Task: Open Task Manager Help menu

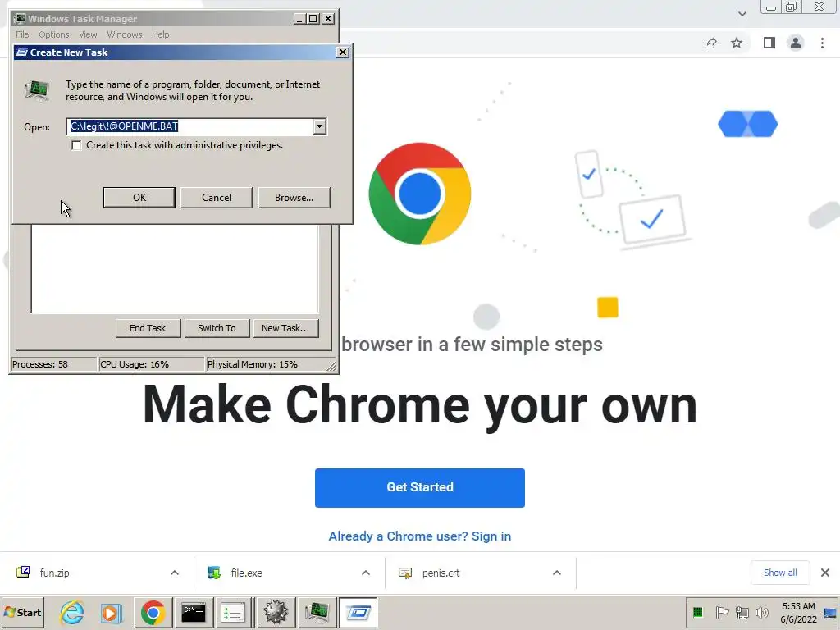Action: coord(160,34)
